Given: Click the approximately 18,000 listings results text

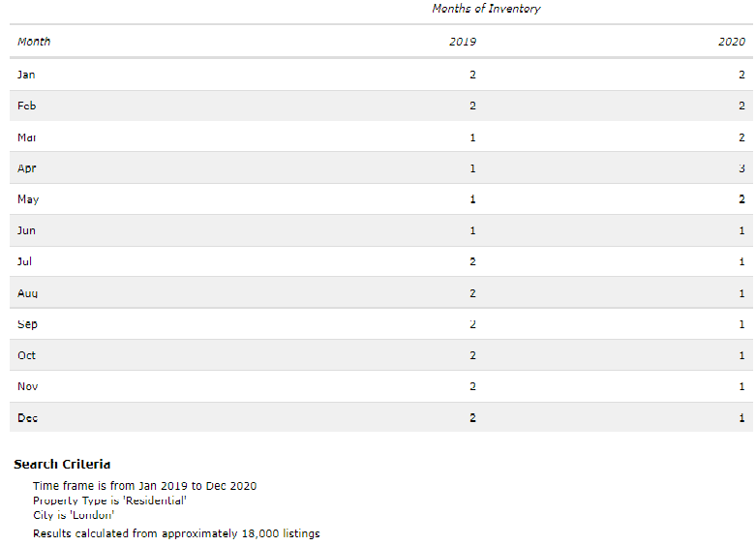Looking at the screenshot, I should (176, 533).
